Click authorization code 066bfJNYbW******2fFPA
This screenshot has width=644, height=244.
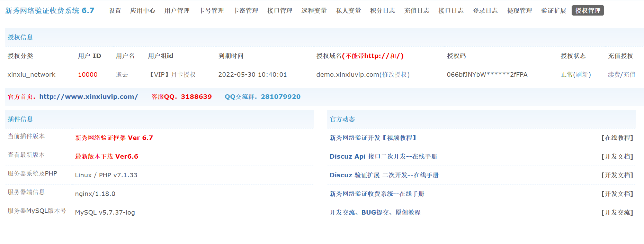pyautogui.click(x=487, y=75)
